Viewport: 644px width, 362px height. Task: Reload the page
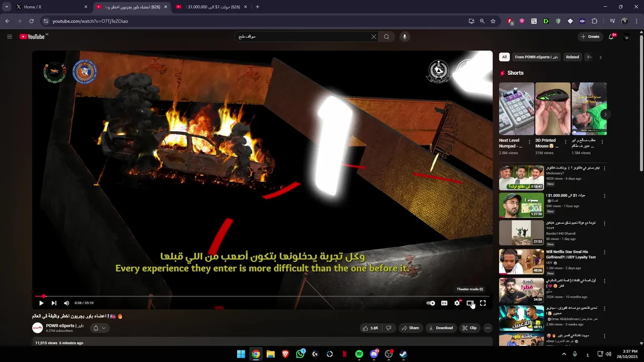(x=31, y=21)
